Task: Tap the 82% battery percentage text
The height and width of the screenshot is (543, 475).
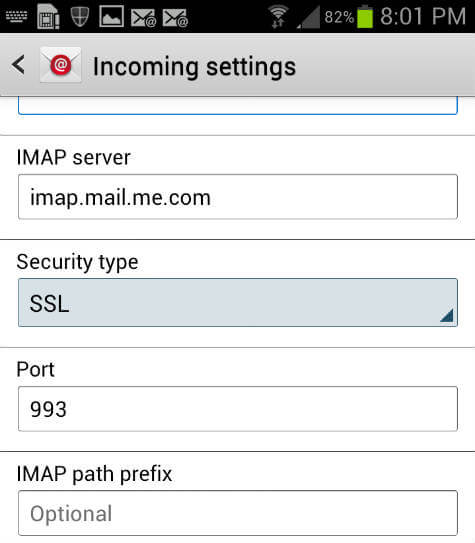Action: point(339,17)
